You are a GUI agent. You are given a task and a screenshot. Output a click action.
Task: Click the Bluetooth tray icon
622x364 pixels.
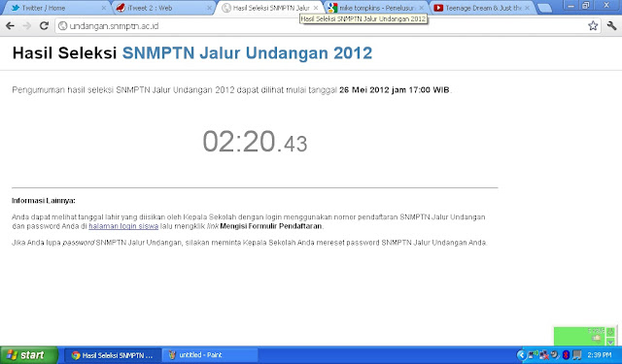click(566, 355)
